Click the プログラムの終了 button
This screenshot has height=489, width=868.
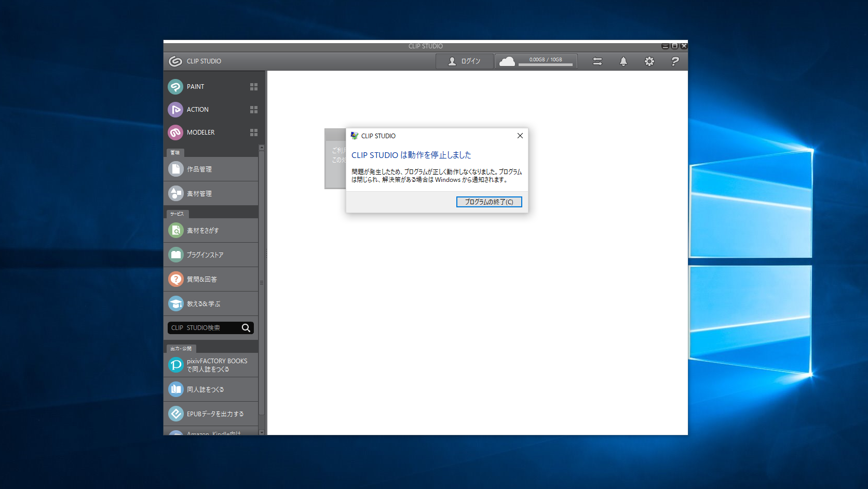[489, 202]
